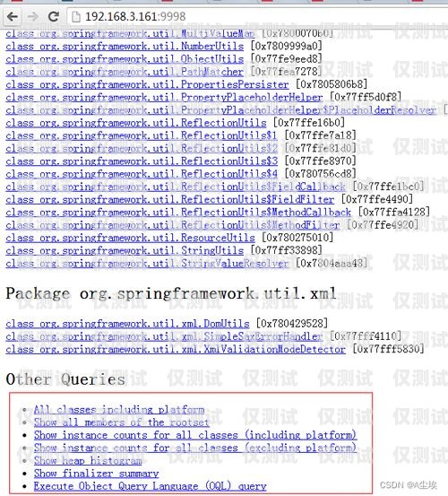The width and height of the screenshot is (448, 496).
Task: Open the StringUtils class link
Action: (x=125, y=250)
